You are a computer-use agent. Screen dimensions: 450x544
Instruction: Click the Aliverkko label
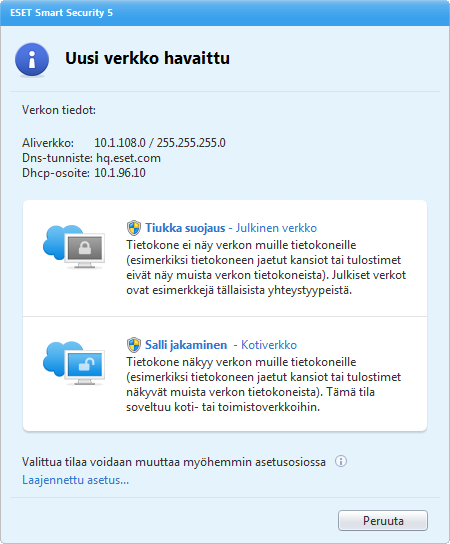[x=48, y=143]
